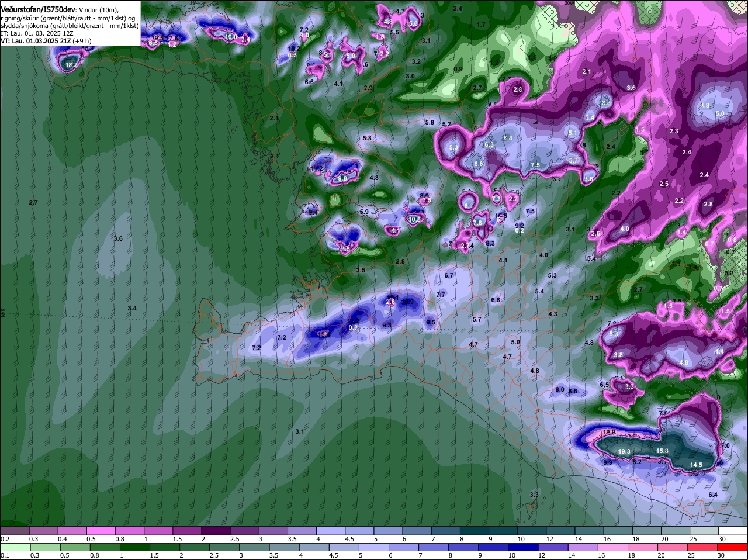The height and width of the screenshot is (560, 748).
Task: Select the 7.7 value label
Action: point(441,295)
